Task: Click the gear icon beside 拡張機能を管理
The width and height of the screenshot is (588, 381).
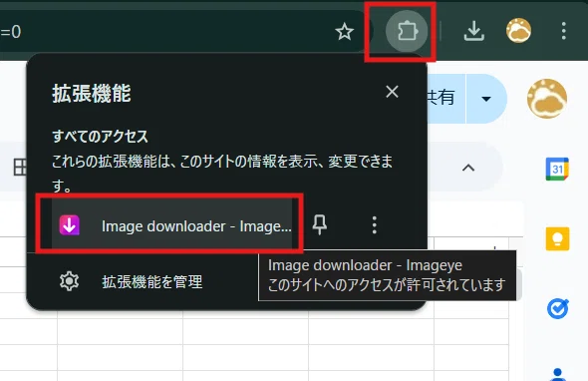Action: coord(69,281)
